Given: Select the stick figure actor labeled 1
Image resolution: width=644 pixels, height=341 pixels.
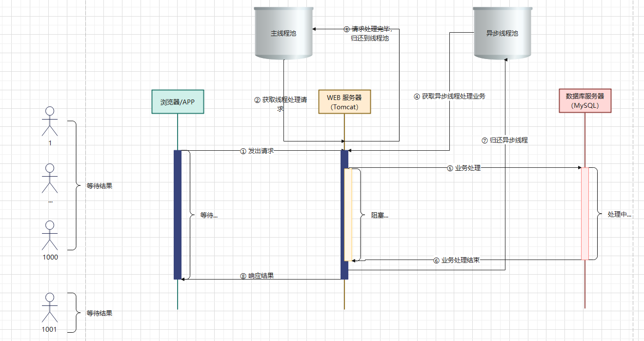Looking at the screenshot, I should 50,121.
